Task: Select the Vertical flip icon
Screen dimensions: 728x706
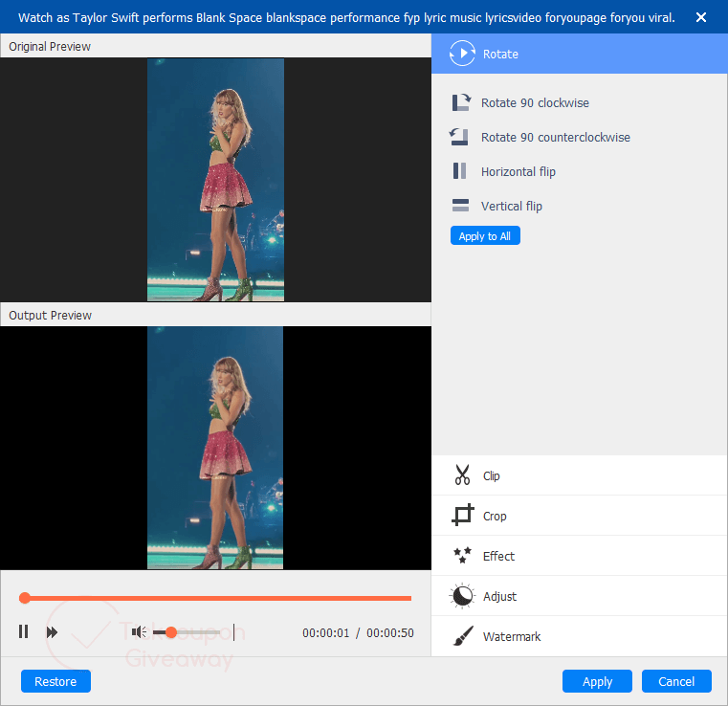Action: pos(460,206)
